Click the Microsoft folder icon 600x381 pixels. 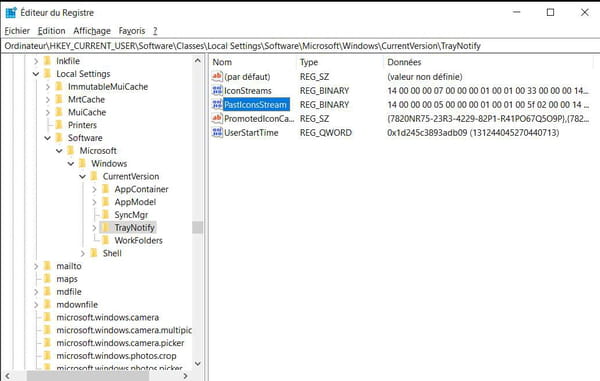(71, 150)
